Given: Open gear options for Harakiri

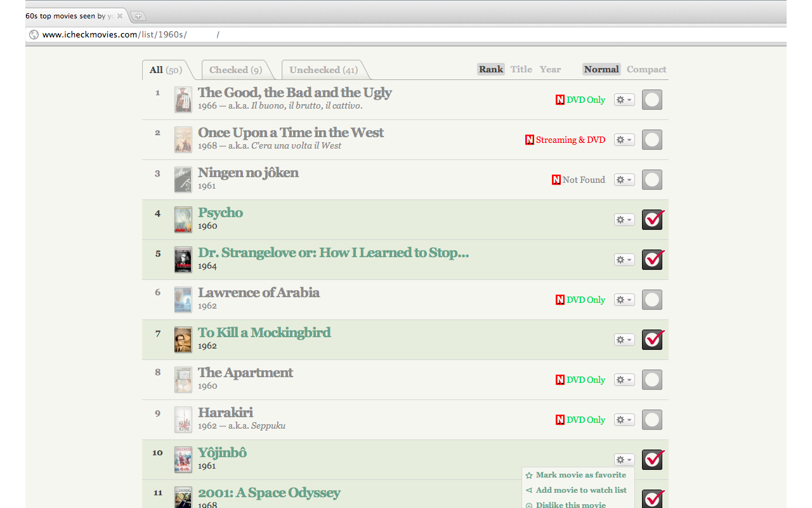Looking at the screenshot, I should point(624,420).
